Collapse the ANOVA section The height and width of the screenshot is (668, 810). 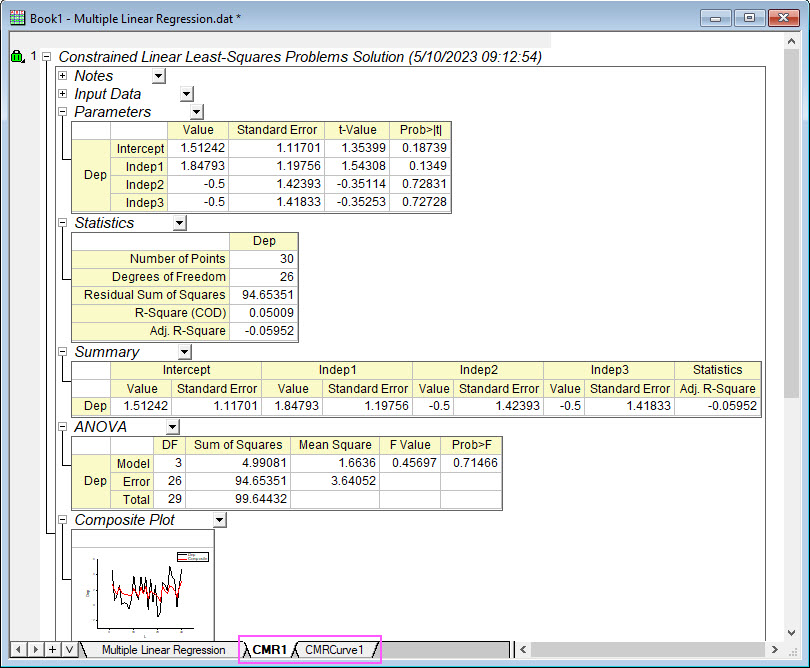[x=61, y=426]
